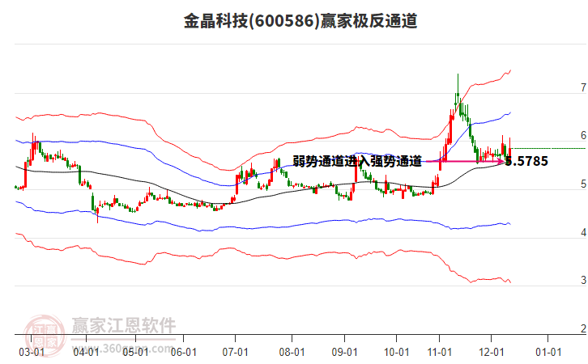Select the 06-01 date label

tap(183, 352)
